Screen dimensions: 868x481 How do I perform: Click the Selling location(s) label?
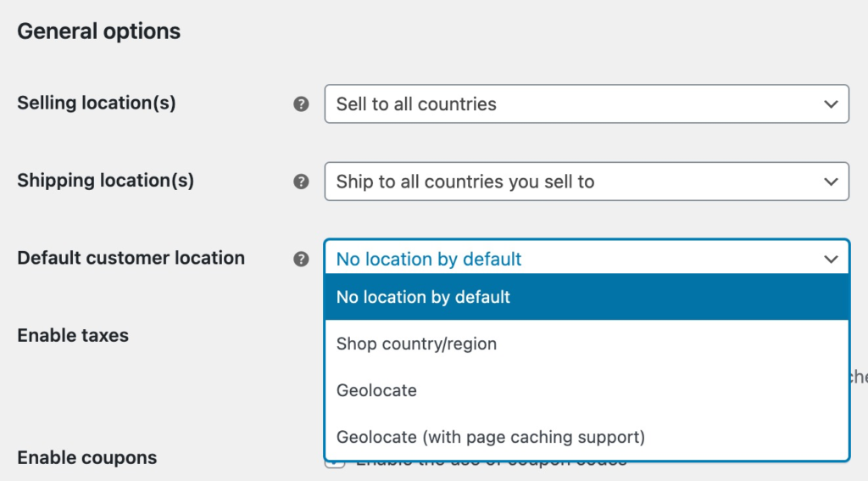coord(97,103)
